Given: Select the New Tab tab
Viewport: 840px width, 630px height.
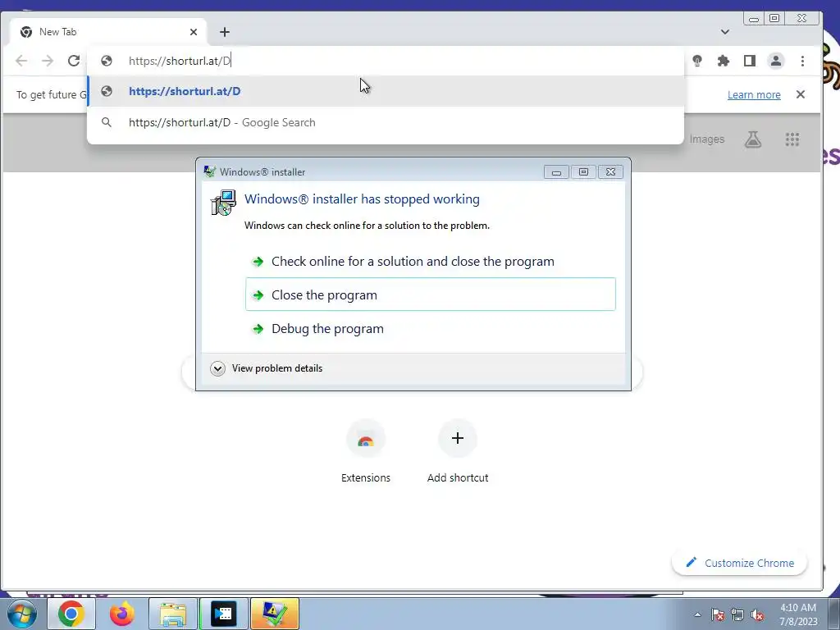Looking at the screenshot, I should tap(109, 32).
